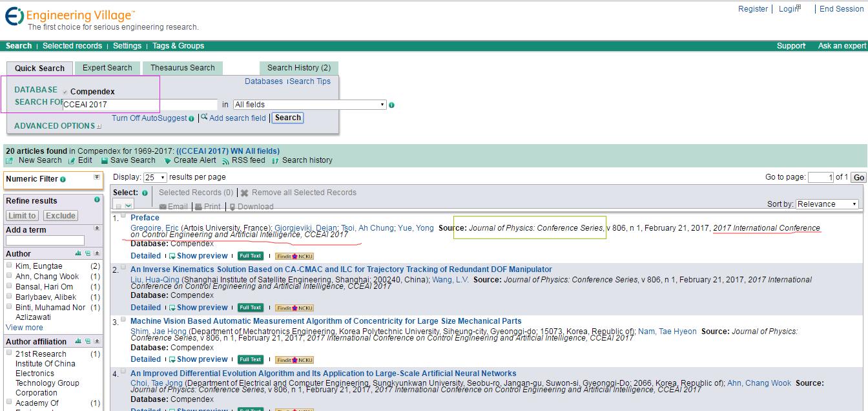Image resolution: width=868 pixels, height=411 pixels.
Task: Open the Sort by Relevance dropdown
Action: (x=827, y=204)
